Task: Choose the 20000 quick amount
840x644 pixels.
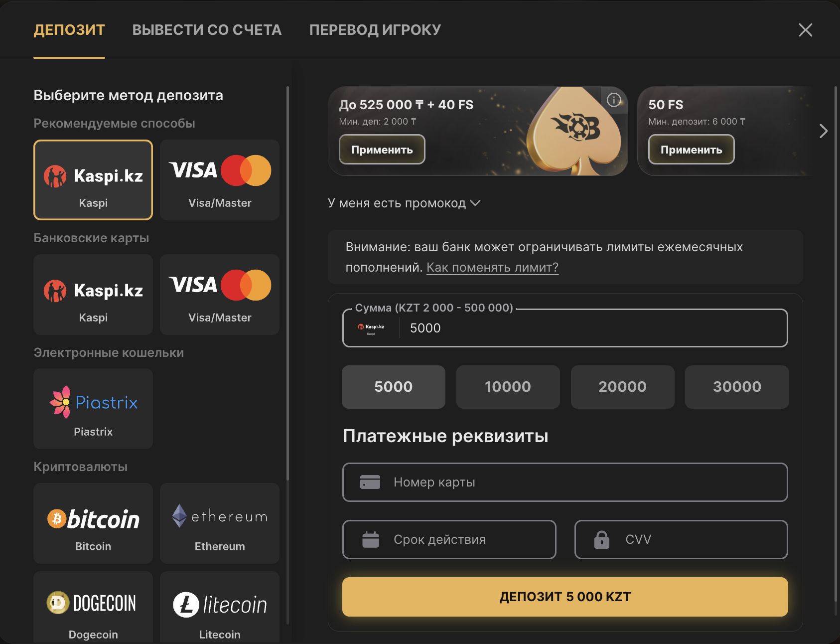Action: [x=622, y=387]
